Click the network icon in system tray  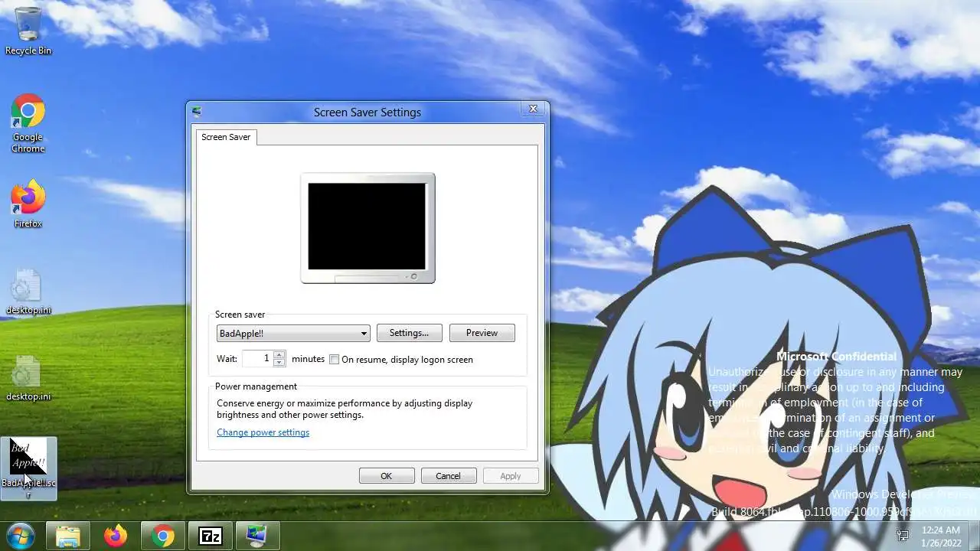pos(903,536)
